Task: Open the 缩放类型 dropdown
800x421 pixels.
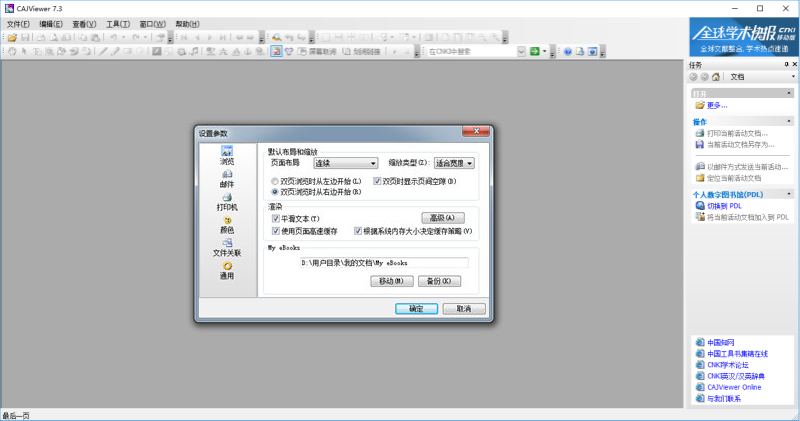Action: coord(454,163)
